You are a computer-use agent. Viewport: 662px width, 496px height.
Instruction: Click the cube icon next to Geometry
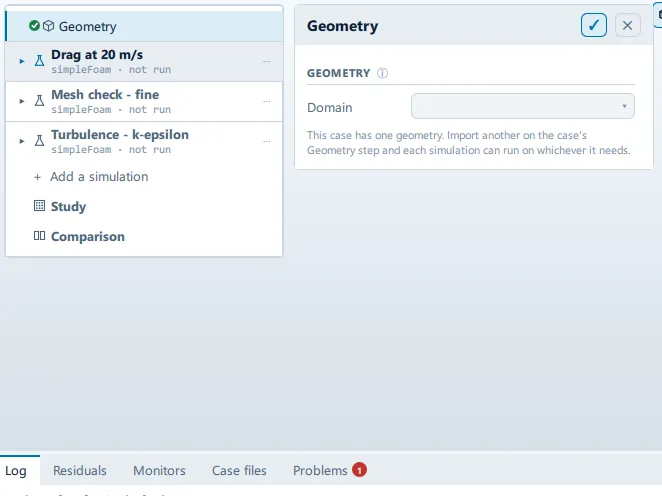coord(49,26)
